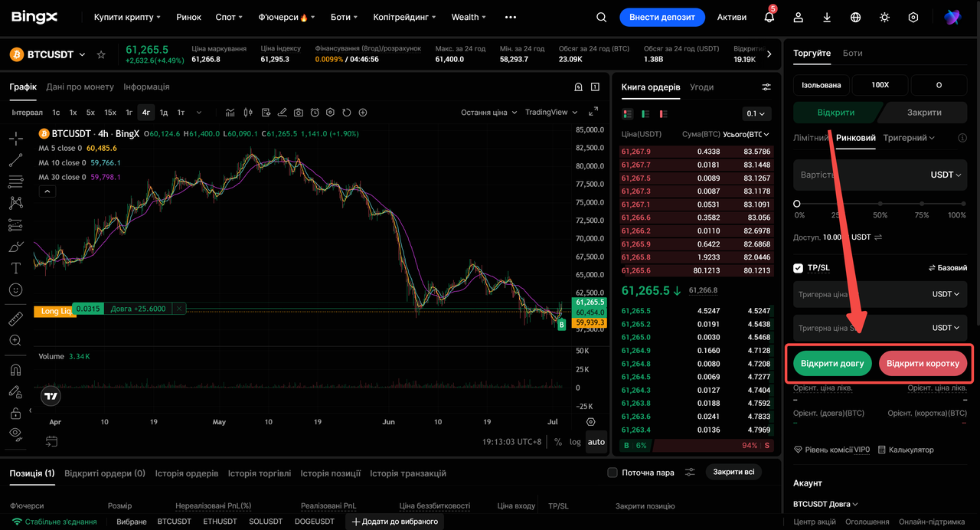Screen dimensions: 980x530
Task: Toggle the log scale on chart
Action: point(575,442)
